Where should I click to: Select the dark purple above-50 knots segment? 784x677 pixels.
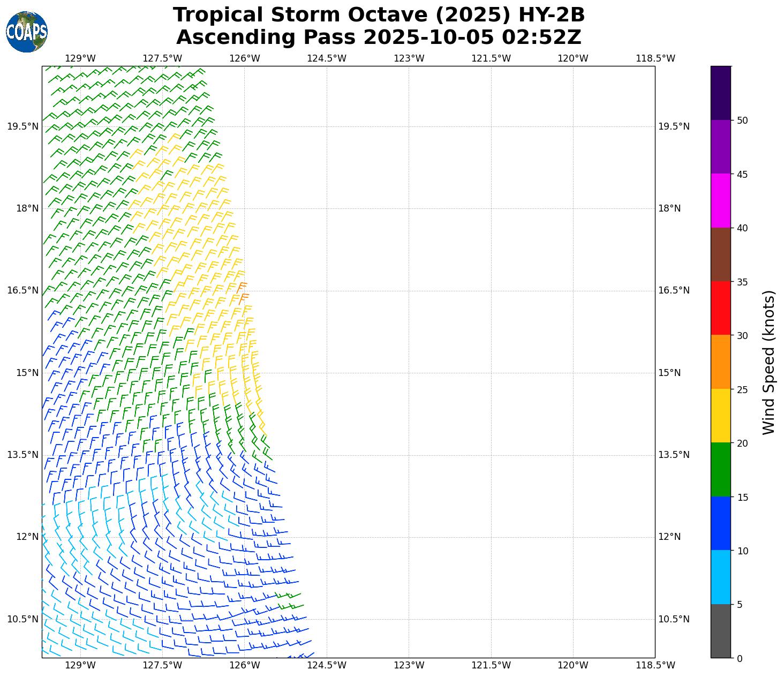720,93
